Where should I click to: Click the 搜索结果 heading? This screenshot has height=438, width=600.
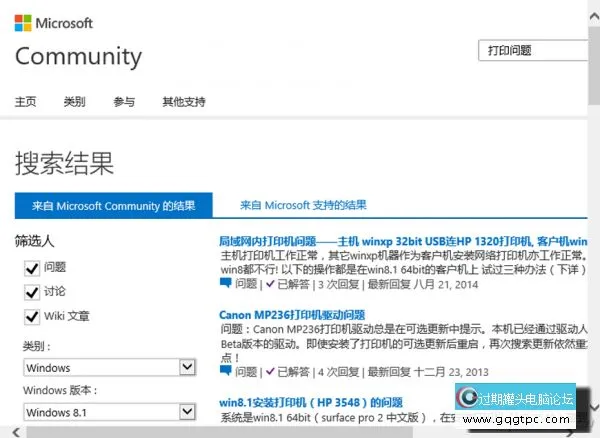(64, 163)
